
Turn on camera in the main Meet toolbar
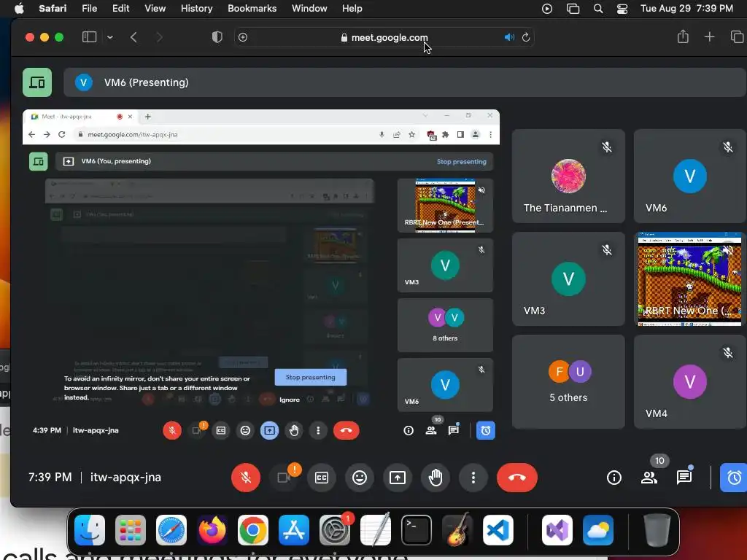pyautogui.click(x=285, y=477)
